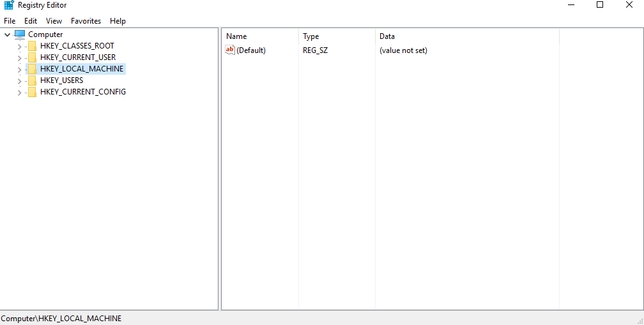Screen dimensions: 644x325
Task: Click the HKEY_CURRENT_CONFIG folder icon
Action: point(32,92)
